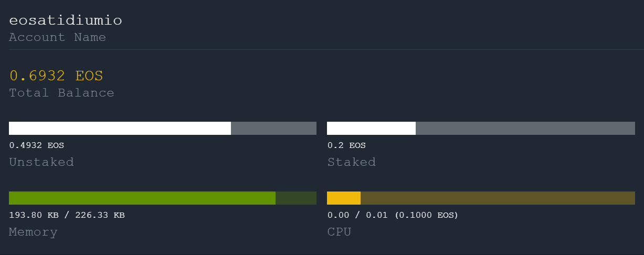Click the gray unfilled part of Staked bar
644x255 pixels.
(x=525, y=128)
